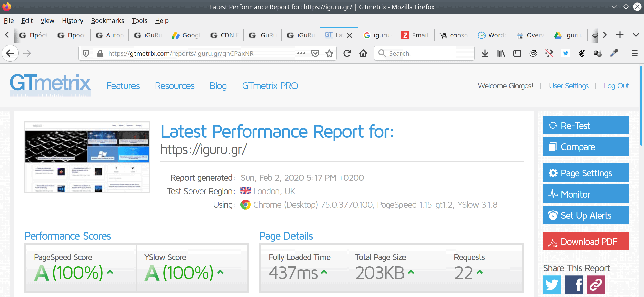This screenshot has height=297, width=644.
Task: Click the arrow beside Fully Loaded Time 437ms
Action: coord(324,272)
